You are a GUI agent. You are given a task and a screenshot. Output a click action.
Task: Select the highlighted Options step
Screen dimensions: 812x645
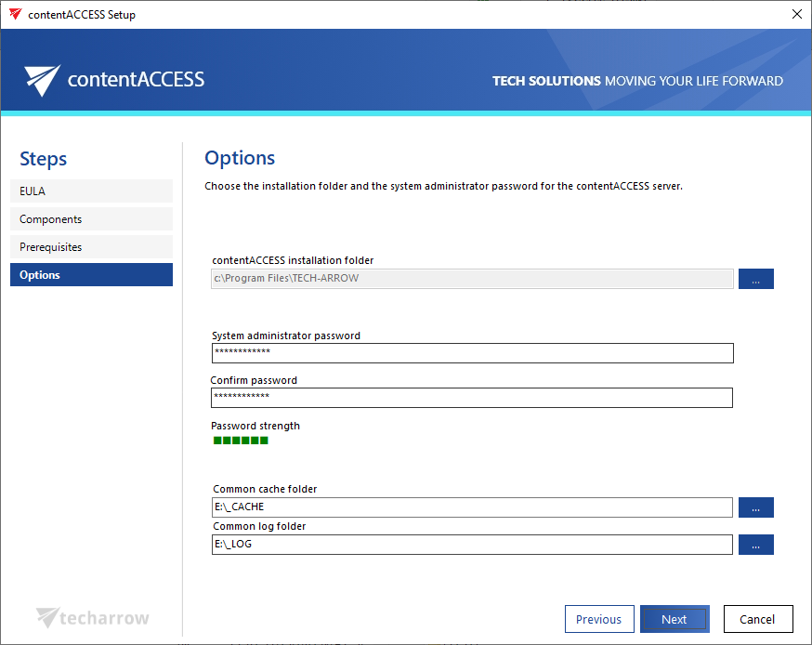91,274
